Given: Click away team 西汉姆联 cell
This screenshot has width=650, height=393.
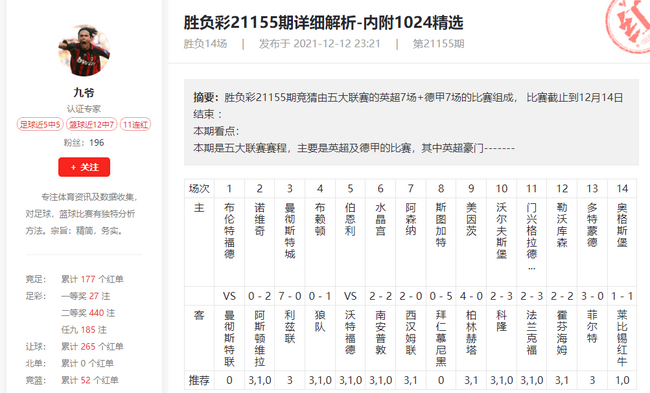Looking at the screenshot, I should [411, 338].
